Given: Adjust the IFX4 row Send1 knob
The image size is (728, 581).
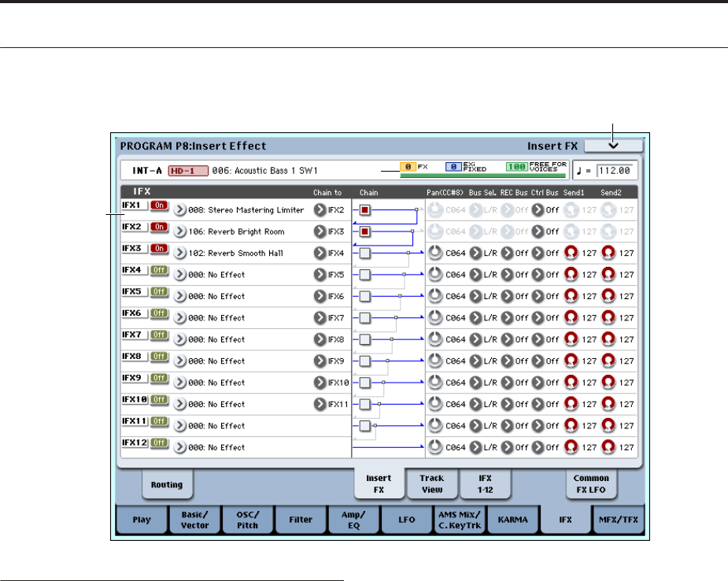Looking at the screenshot, I should click(x=572, y=276).
